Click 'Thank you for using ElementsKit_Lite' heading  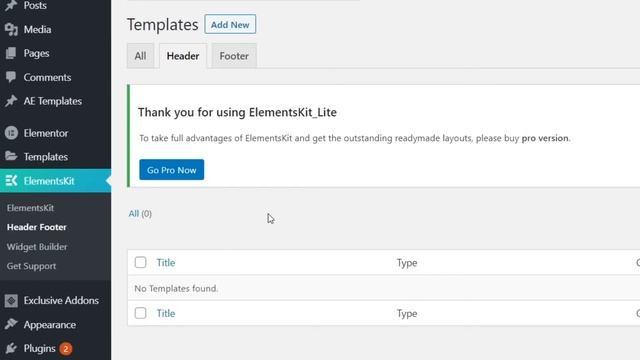(237, 112)
